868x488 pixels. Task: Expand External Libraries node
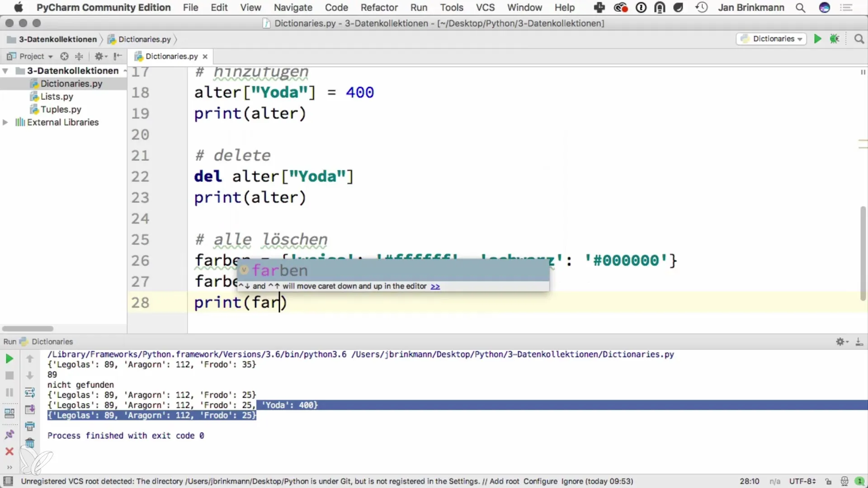[5, 122]
